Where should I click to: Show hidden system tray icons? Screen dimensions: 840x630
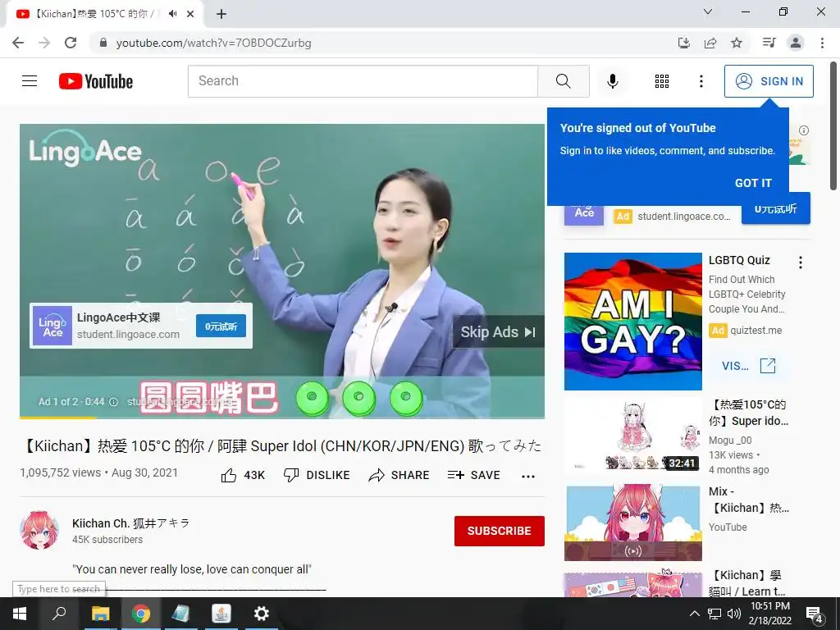[694, 614]
